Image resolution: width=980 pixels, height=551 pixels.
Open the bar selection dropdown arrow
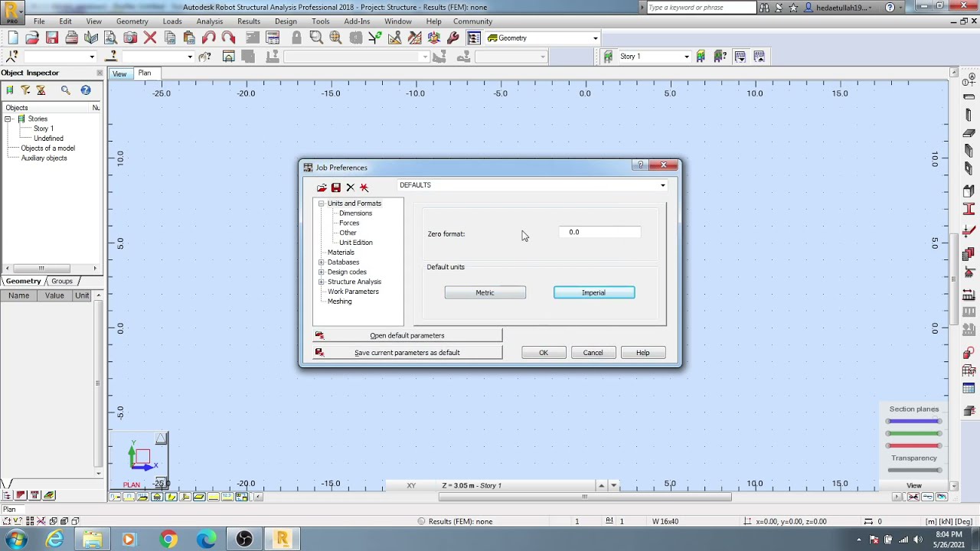coord(190,57)
